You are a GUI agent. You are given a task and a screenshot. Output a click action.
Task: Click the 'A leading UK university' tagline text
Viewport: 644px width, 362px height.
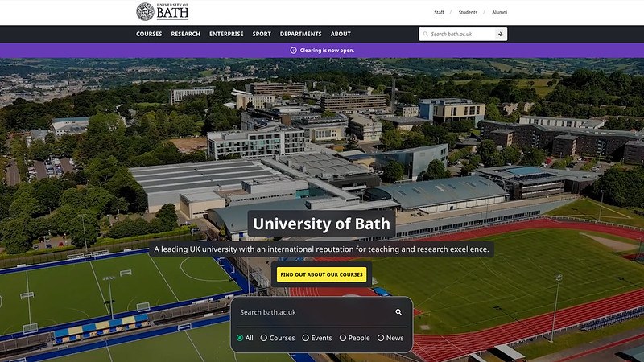pyautogui.click(x=321, y=249)
